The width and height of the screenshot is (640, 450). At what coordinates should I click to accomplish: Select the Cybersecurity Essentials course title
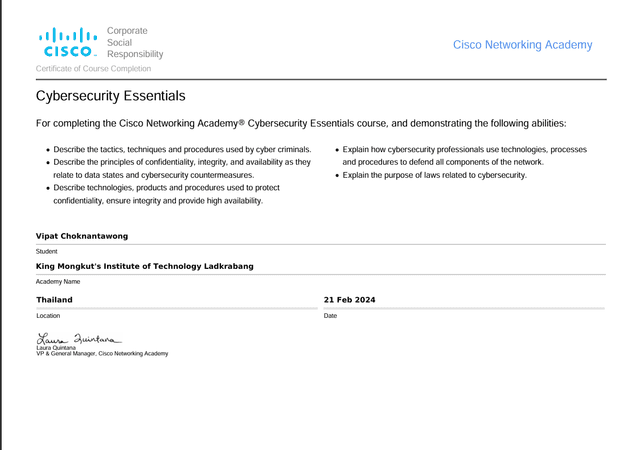pyautogui.click(x=110, y=96)
